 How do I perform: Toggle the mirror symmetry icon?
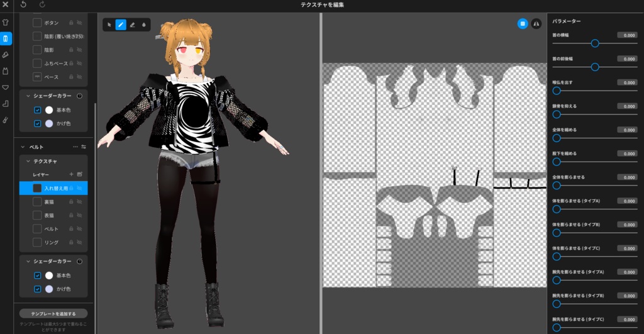coord(536,24)
